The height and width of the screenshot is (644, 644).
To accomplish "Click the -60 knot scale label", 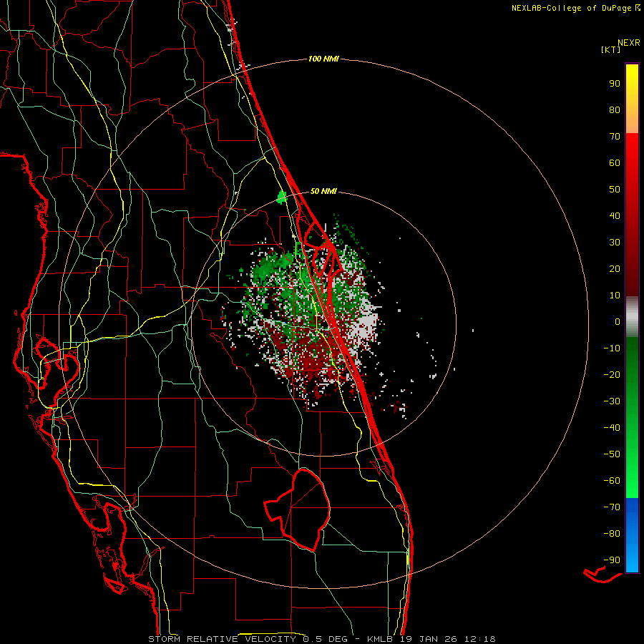I will [612, 481].
